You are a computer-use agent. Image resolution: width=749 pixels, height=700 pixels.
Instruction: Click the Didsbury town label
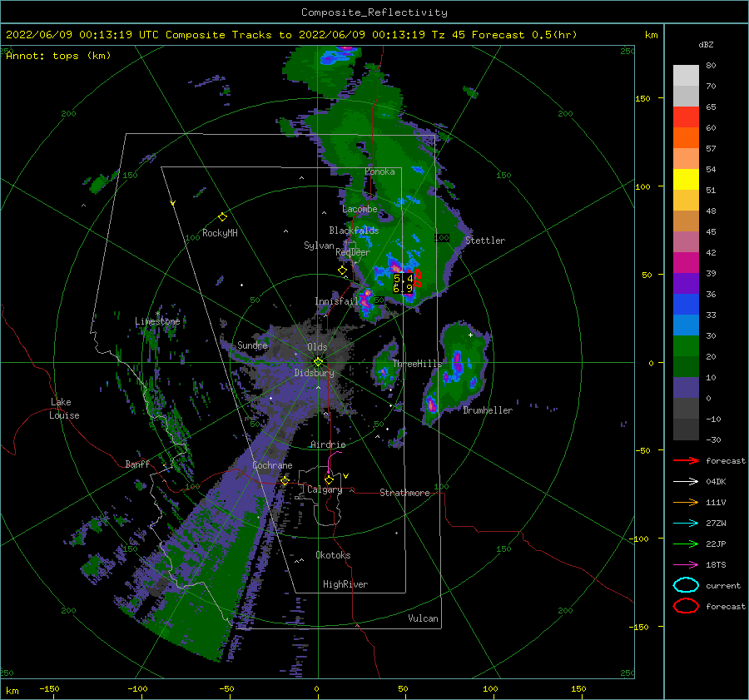click(315, 373)
